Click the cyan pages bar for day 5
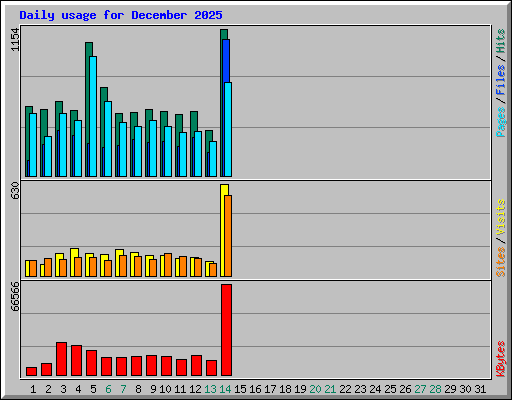Image resolution: width=512 pixels, height=400 pixels. (x=93, y=116)
